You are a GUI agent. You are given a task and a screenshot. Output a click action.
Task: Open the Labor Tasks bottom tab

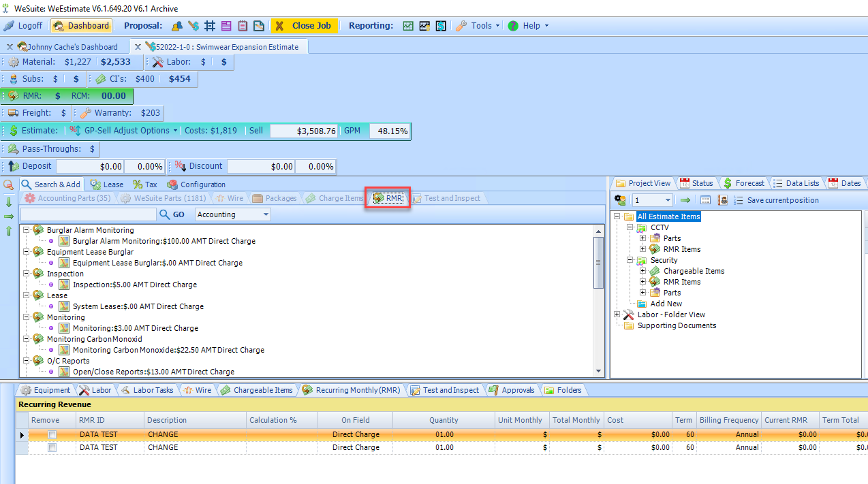[147, 390]
